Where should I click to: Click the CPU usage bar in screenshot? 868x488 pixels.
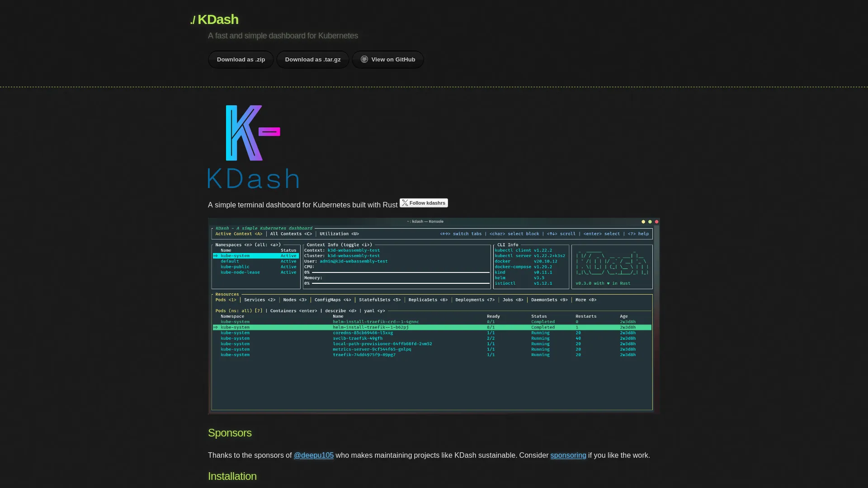point(401,272)
